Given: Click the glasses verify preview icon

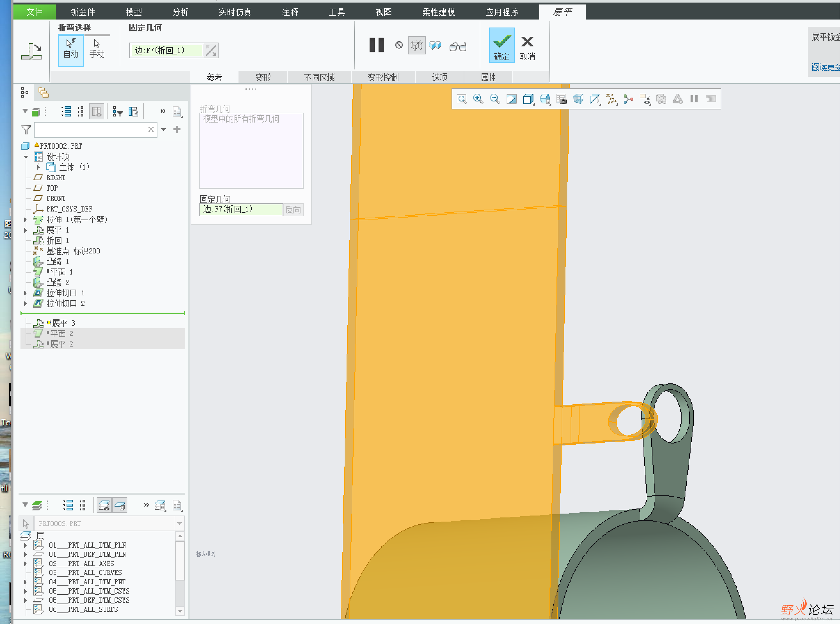Looking at the screenshot, I should [458, 46].
